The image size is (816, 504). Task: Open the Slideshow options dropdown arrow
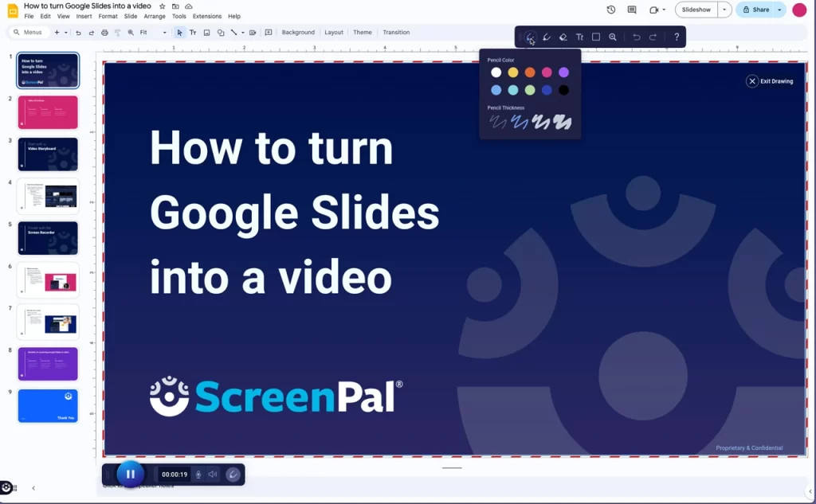pos(724,10)
